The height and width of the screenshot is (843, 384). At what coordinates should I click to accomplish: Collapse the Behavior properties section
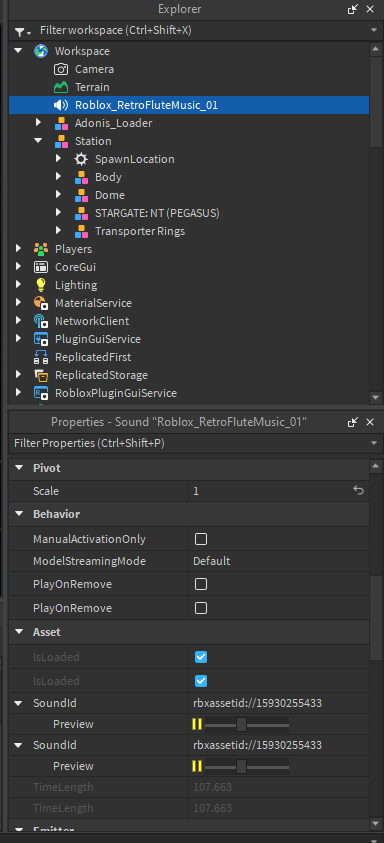[x=19, y=514]
